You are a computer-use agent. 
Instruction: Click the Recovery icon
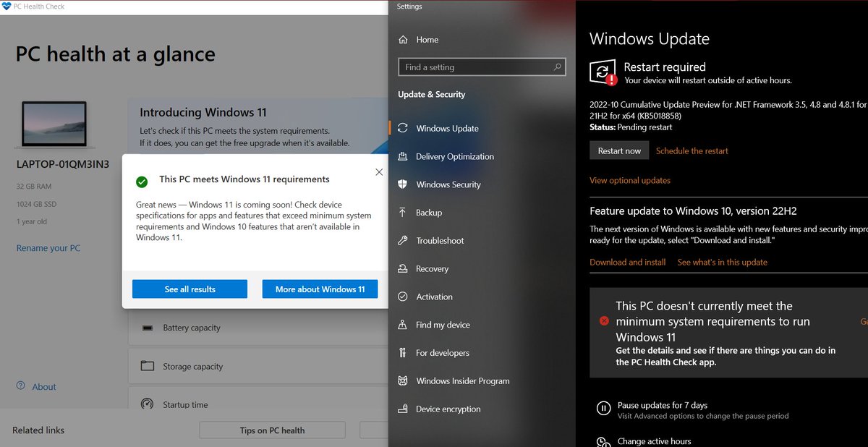403,268
